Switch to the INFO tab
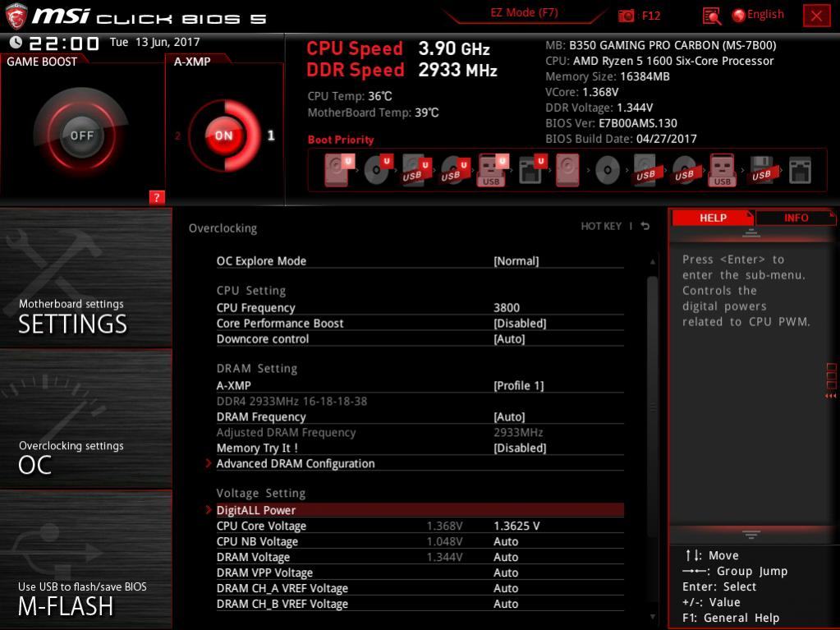The height and width of the screenshot is (630, 840). [x=796, y=218]
